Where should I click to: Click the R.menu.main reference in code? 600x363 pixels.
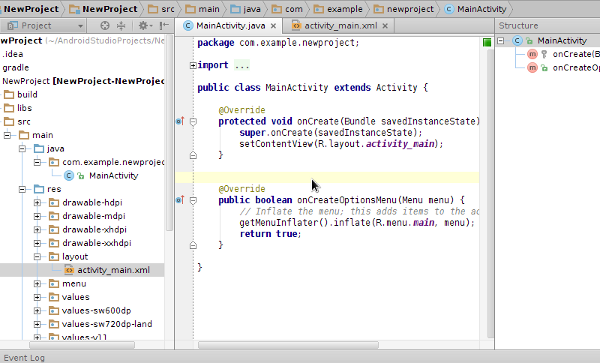405,223
